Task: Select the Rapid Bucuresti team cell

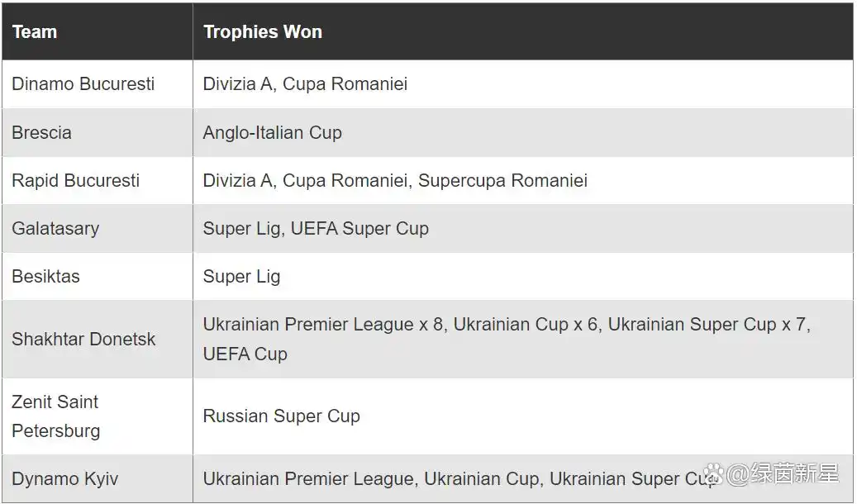Action: [x=98, y=180]
